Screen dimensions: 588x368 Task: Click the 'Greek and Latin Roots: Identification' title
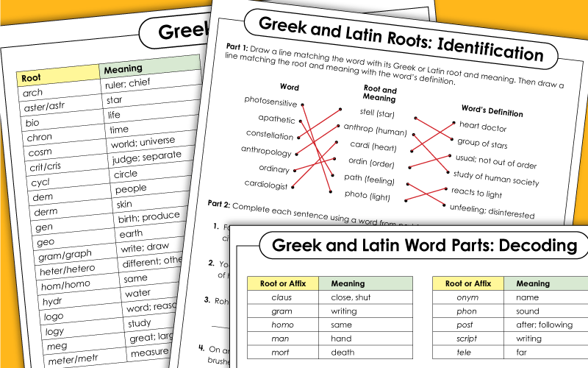[x=401, y=39]
